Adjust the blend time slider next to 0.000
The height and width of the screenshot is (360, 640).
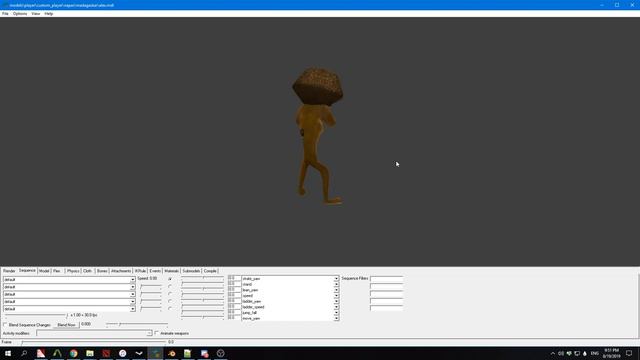tap(137, 324)
